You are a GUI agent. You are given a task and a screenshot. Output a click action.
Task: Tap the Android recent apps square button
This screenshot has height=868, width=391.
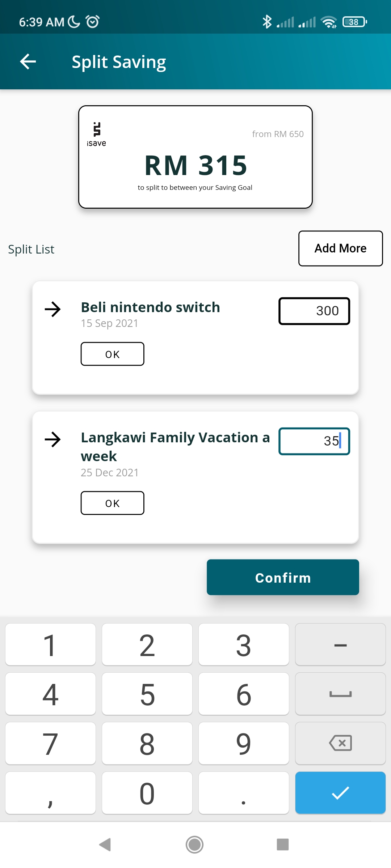pyautogui.click(x=282, y=844)
